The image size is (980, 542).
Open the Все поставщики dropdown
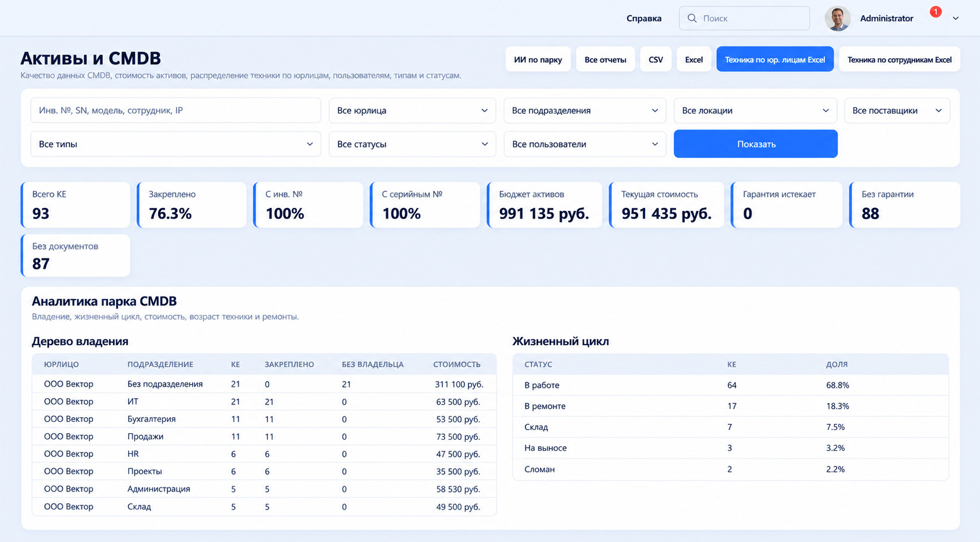[x=897, y=110]
